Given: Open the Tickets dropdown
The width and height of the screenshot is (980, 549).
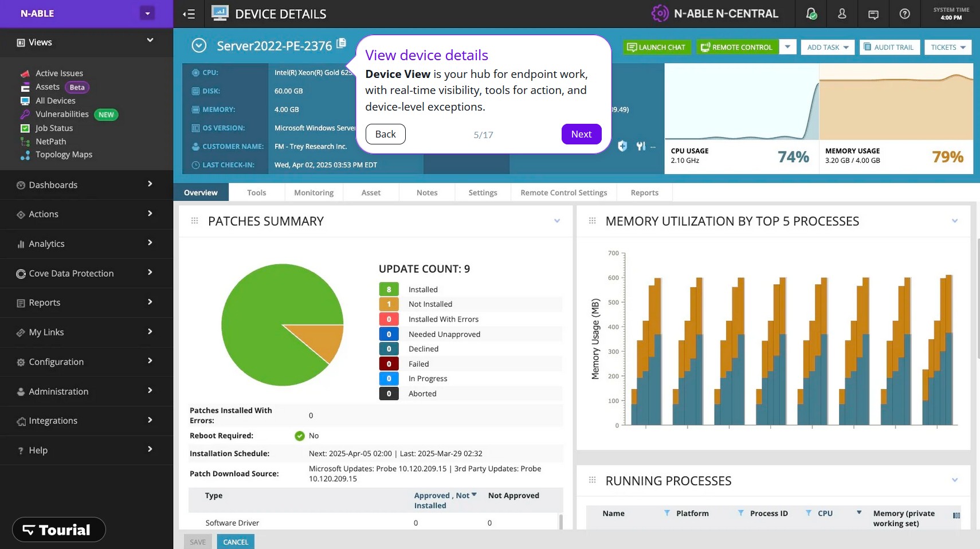Looking at the screenshot, I should (948, 47).
